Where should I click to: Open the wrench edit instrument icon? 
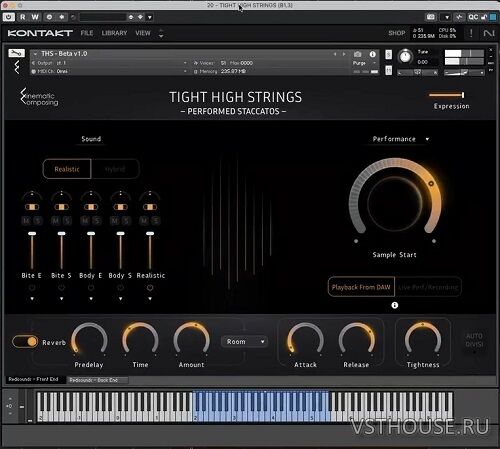[16, 53]
